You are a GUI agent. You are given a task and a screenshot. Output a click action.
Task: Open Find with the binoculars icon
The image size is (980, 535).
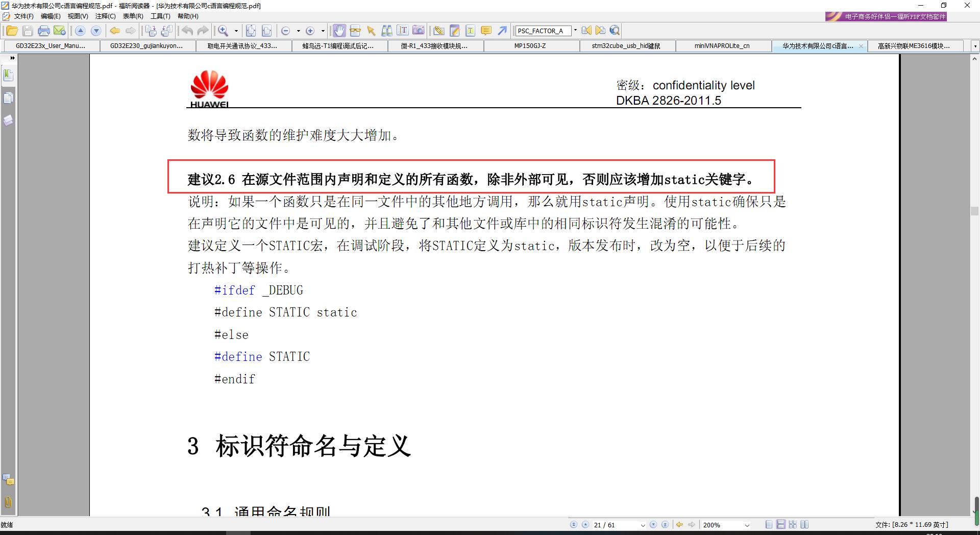386,31
